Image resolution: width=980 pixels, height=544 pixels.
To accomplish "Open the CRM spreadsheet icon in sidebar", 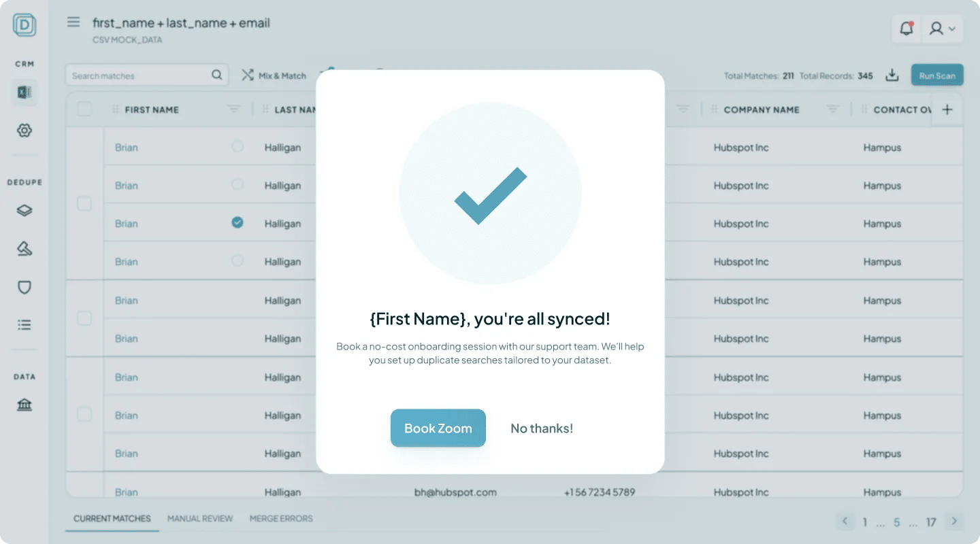I will (x=24, y=92).
